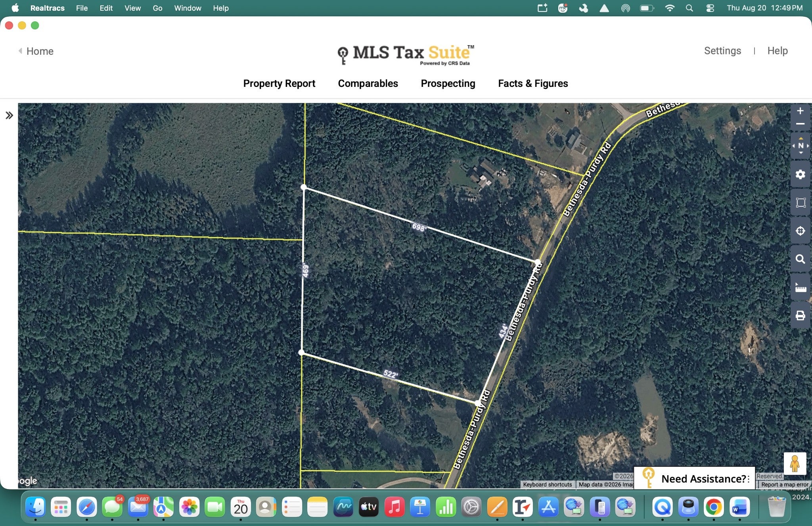This screenshot has width=812, height=526.
Task: Open the map search magnifier tool
Action: 801,259
